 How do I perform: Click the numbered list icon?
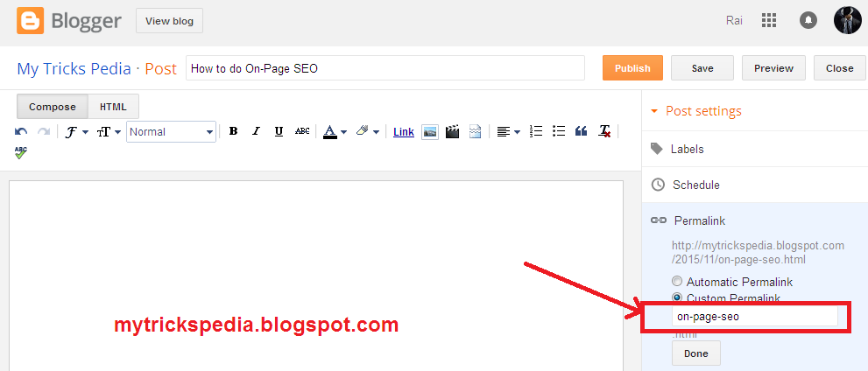tap(536, 131)
